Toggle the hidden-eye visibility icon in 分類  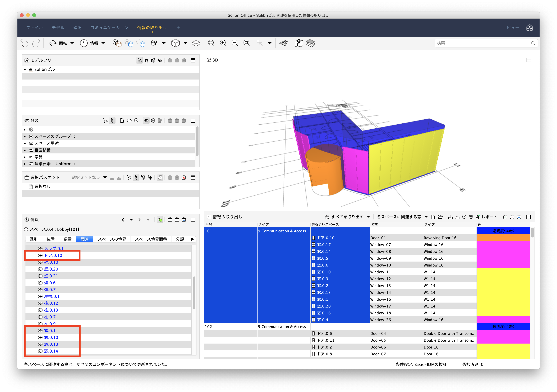tap(146, 121)
